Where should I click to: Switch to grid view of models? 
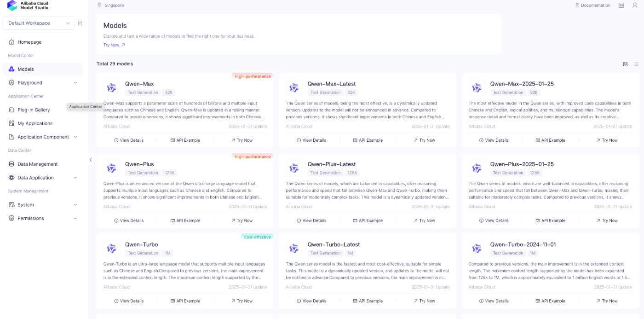click(x=625, y=64)
